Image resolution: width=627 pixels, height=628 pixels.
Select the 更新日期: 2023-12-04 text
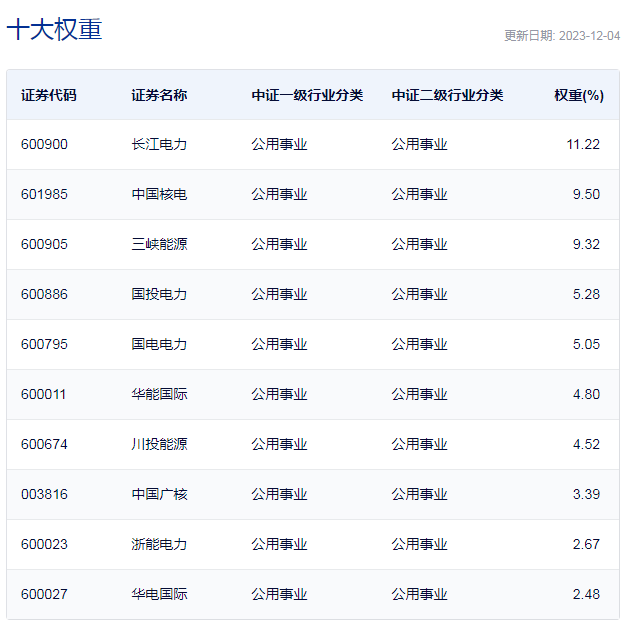tap(562, 36)
